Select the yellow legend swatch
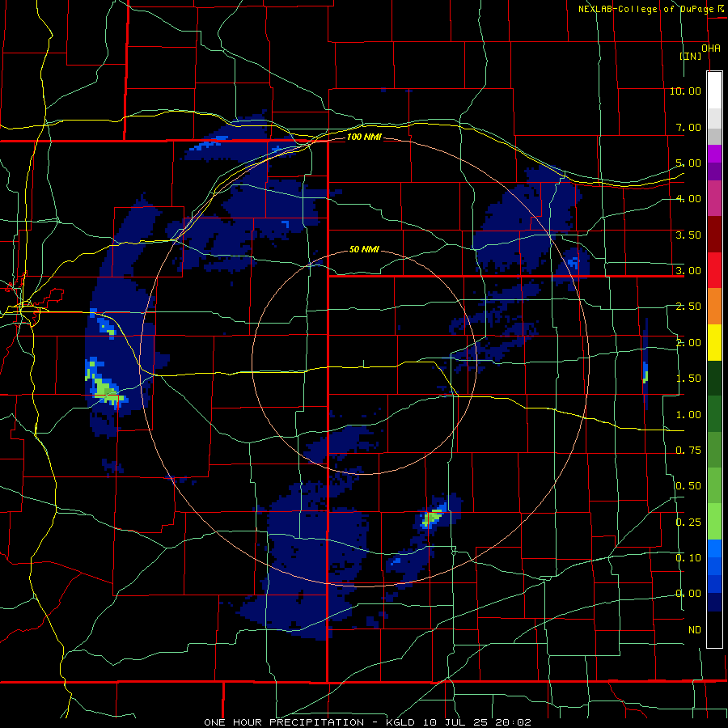 click(714, 342)
